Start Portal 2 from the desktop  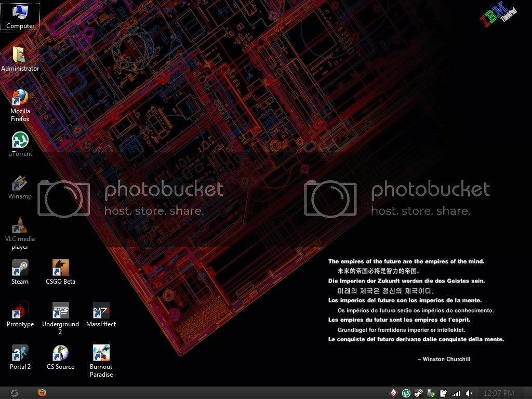20,354
